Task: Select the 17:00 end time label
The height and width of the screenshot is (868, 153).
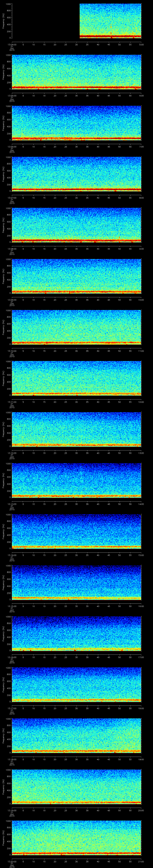Action: click(141, 657)
